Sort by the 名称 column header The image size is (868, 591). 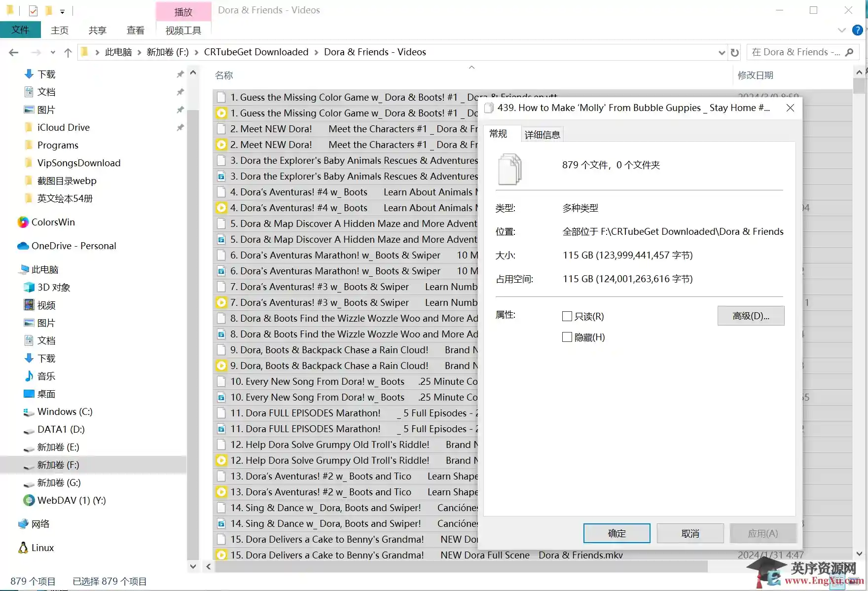click(224, 75)
